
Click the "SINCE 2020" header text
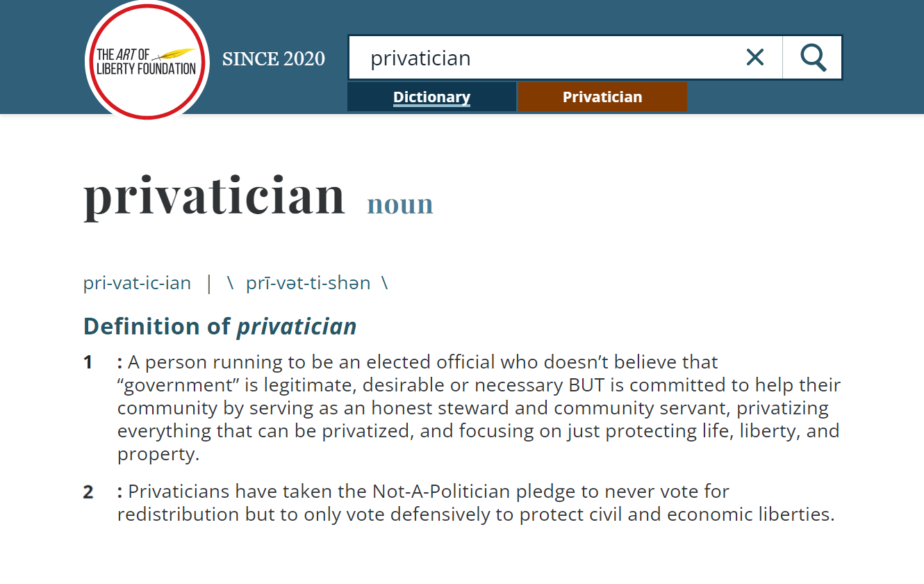pyautogui.click(x=274, y=59)
